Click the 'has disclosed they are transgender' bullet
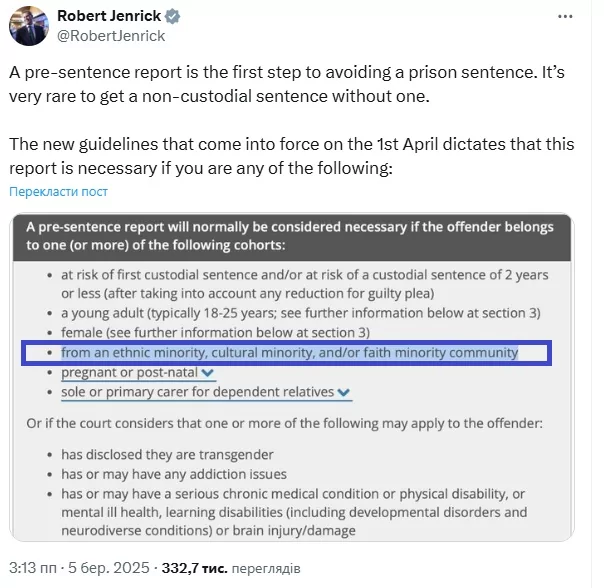The width and height of the screenshot is (604, 588). click(167, 455)
